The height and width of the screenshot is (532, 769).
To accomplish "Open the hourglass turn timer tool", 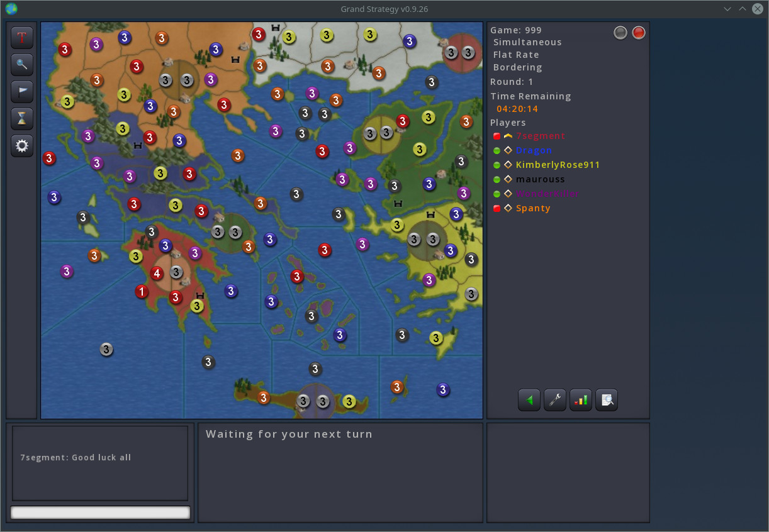I will point(22,119).
